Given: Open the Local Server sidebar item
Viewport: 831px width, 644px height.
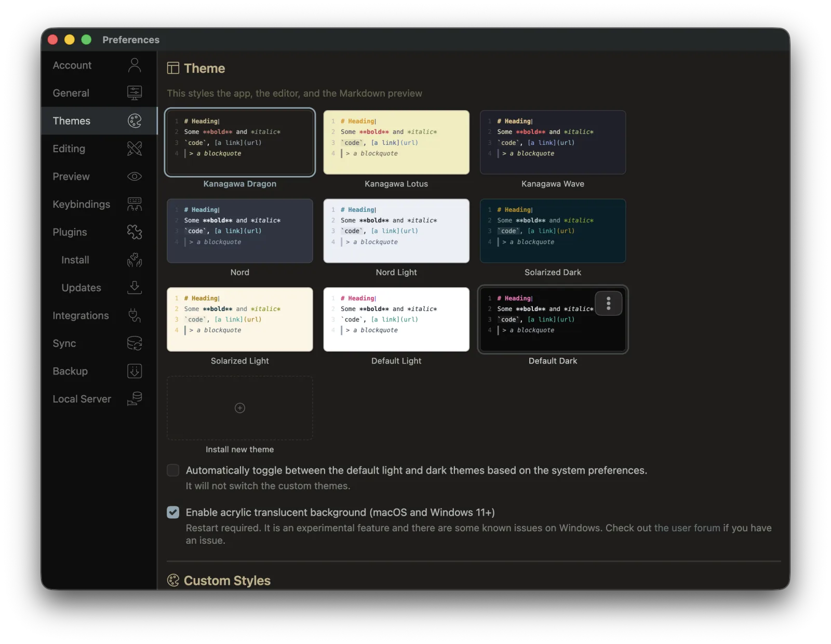Looking at the screenshot, I should click(x=99, y=399).
